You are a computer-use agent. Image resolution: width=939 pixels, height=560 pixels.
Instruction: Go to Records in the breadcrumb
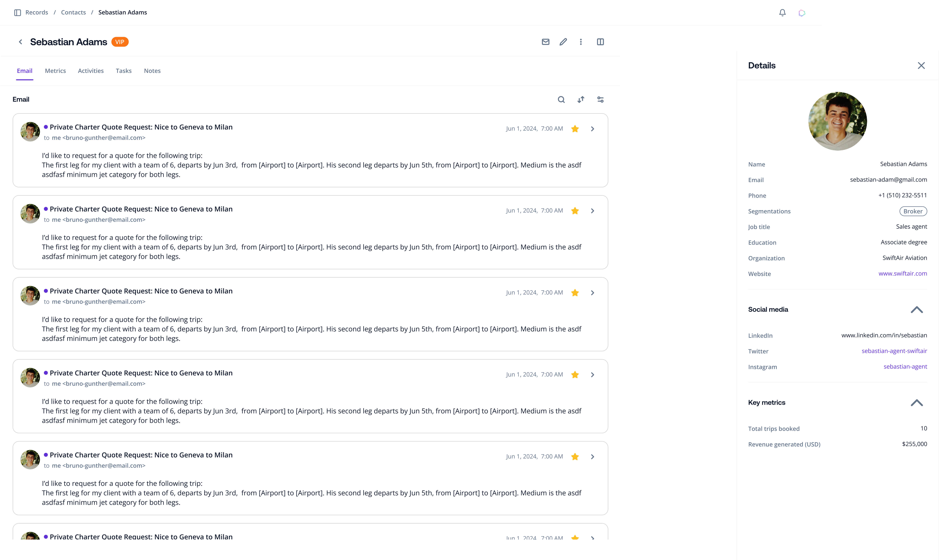pos(37,12)
